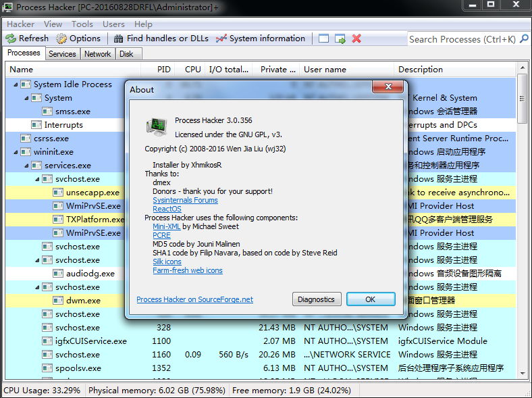Open the Sysinternals Forums link

pyautogui.click(x=185, y=200)
